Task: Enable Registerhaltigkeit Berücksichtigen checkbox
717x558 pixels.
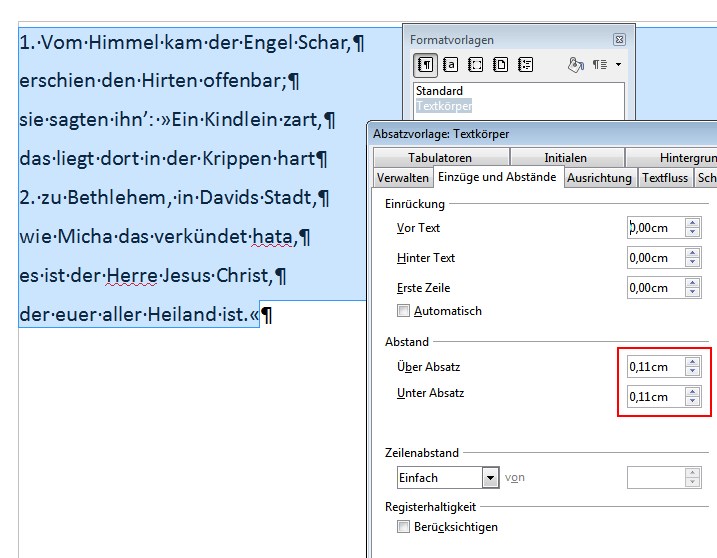Action: (403, 527)
